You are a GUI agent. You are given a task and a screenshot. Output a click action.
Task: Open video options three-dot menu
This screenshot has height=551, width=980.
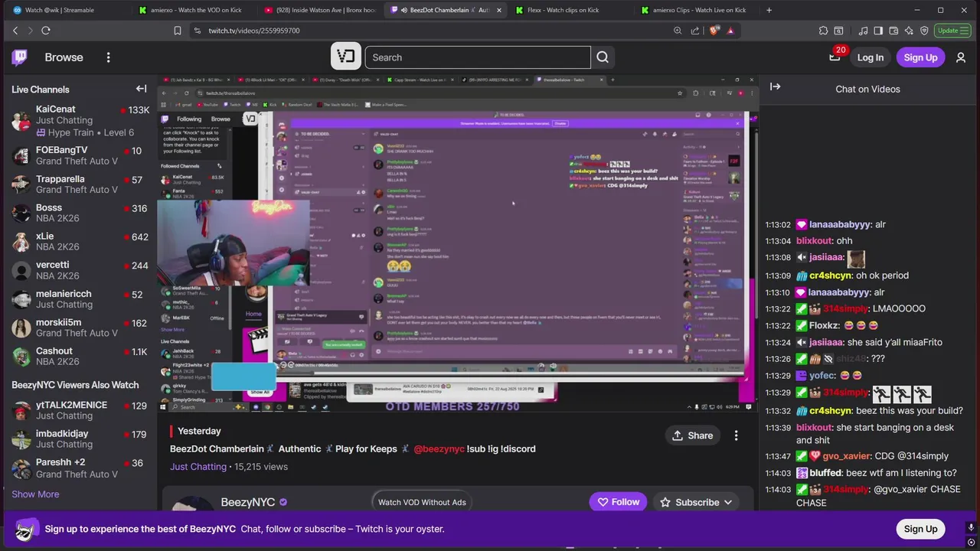[736, 435]
